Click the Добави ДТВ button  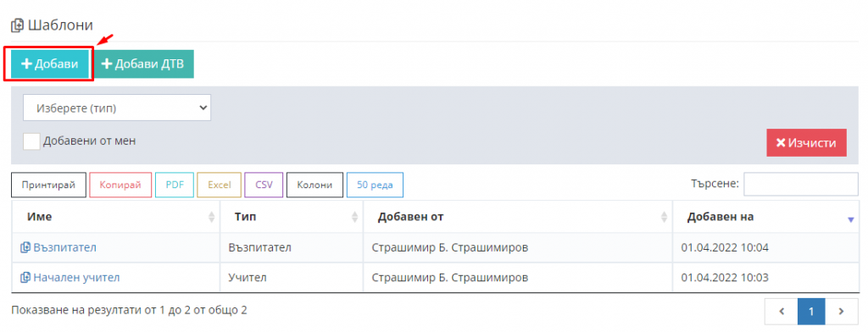click(x=143, y=64)
